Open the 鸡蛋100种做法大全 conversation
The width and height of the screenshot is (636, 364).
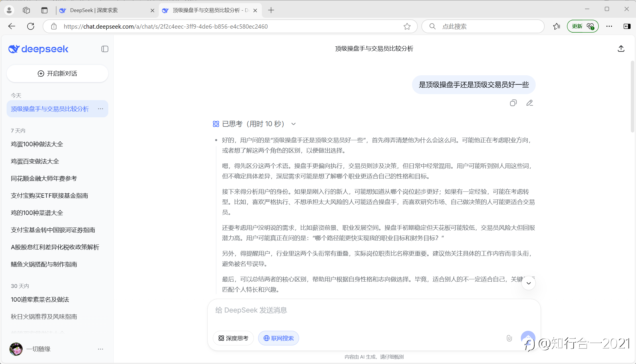pyautogui.click(x=37, y=144)
